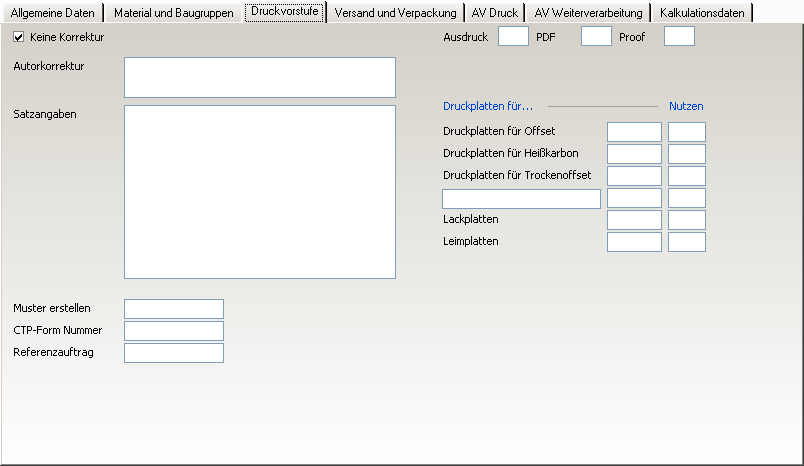Toggle the Keine Korrektur checkbox
The width and height of the screenshot is (804, 466).
(19, 37)
